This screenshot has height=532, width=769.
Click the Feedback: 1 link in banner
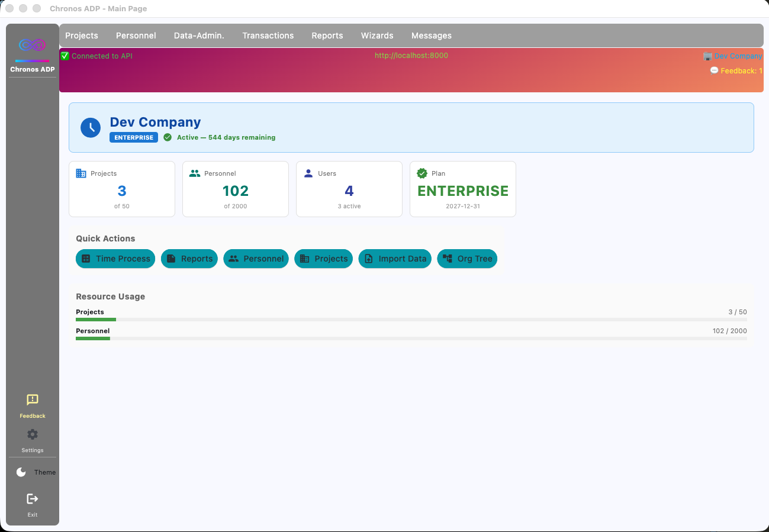pos(736,70)
